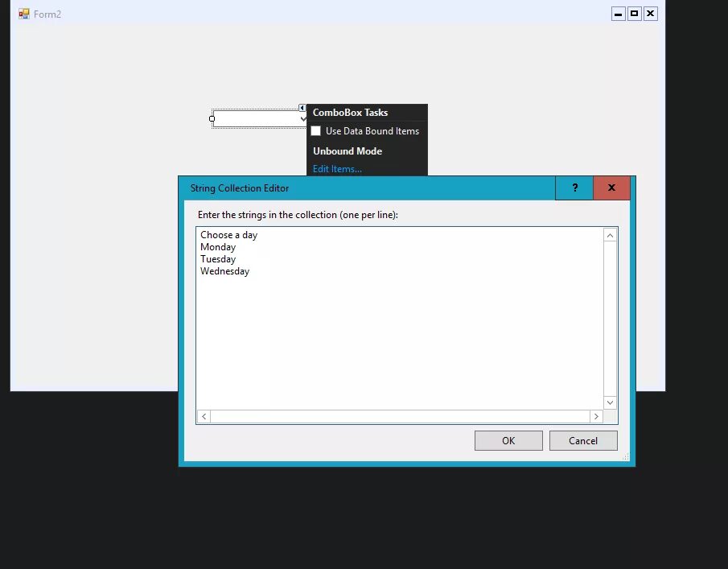Click the 'Monday' line
Image resolution: width=728 pixels, height=569 pixels.
point(218,247)
